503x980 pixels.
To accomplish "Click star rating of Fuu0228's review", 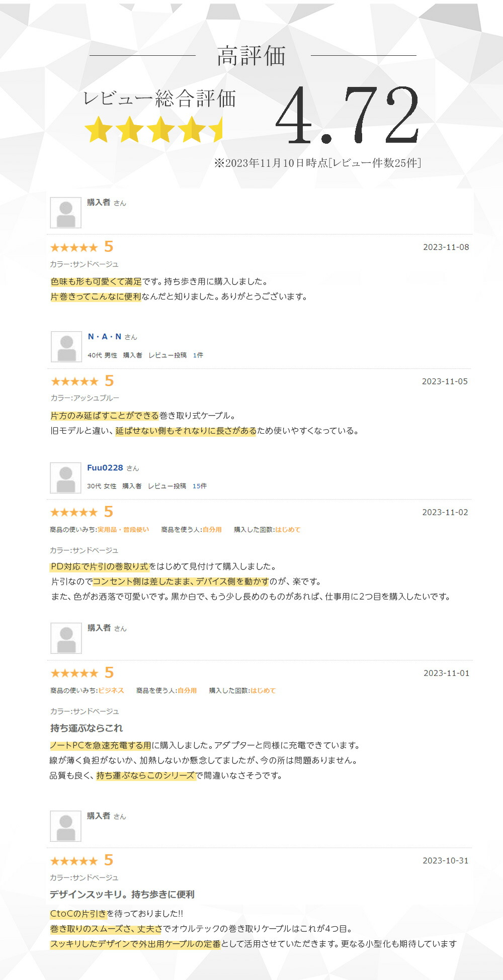I will (x=74, y=512).
